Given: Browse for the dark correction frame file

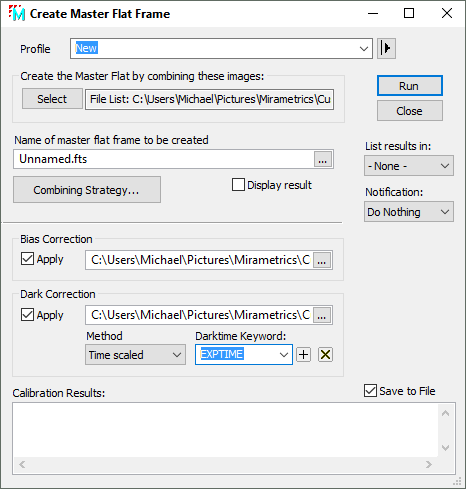Looking at the screenshot, I should [x=322, y=315].
